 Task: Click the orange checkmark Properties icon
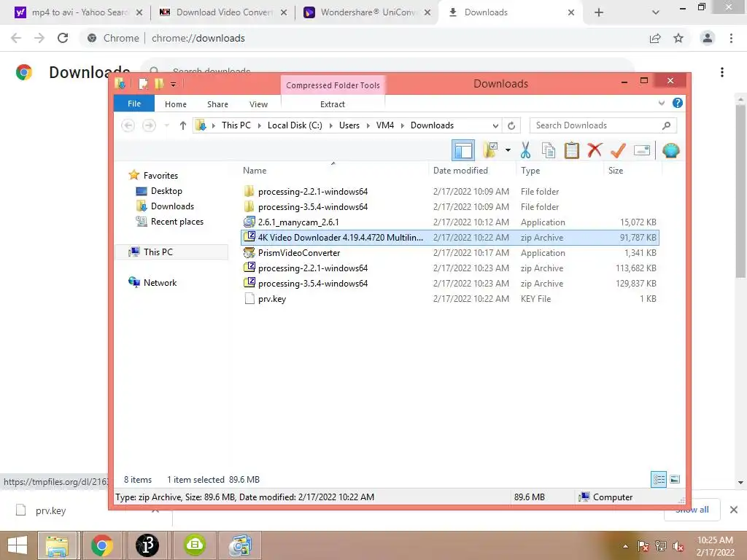(618, 150)
